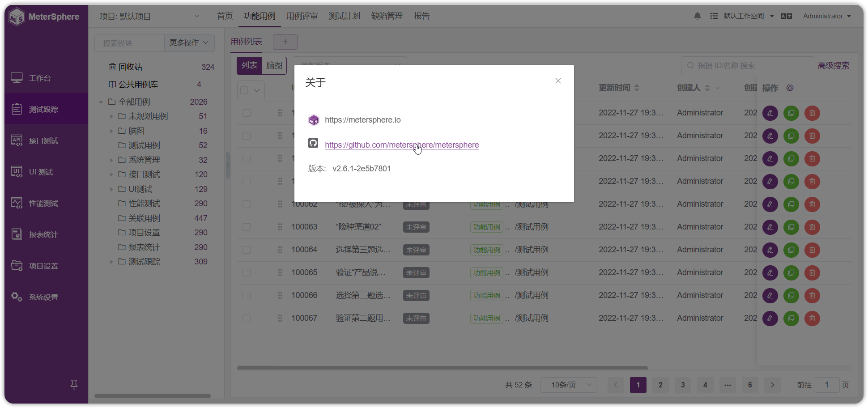Open 接口测试 in the left sidebar
Image resolution: width=868 pixels, height=408 pixels.
coord(46,140)
